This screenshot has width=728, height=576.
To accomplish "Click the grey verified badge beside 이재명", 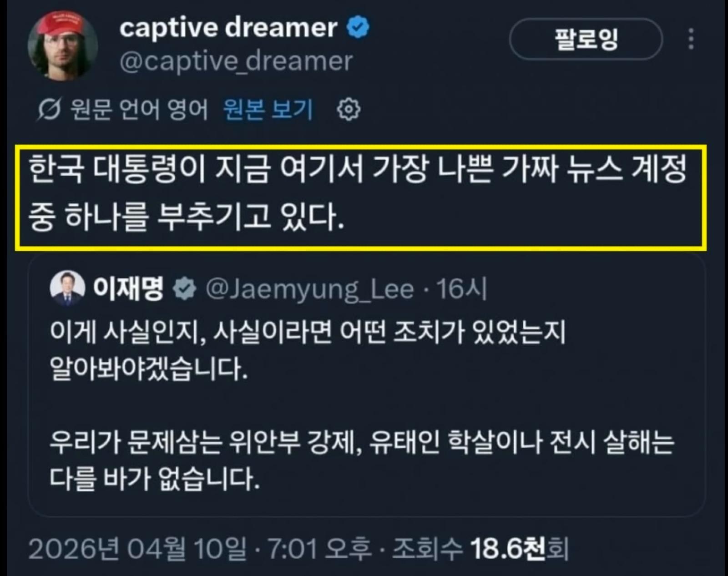I will tap(184, 288).
